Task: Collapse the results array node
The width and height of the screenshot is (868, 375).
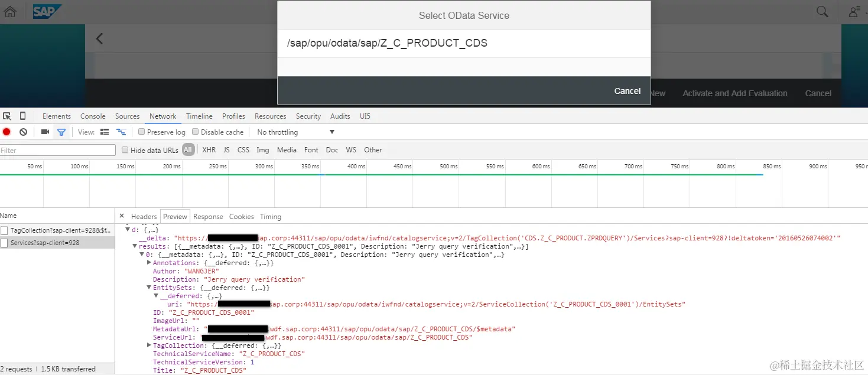Action: [x=135, y=246]
